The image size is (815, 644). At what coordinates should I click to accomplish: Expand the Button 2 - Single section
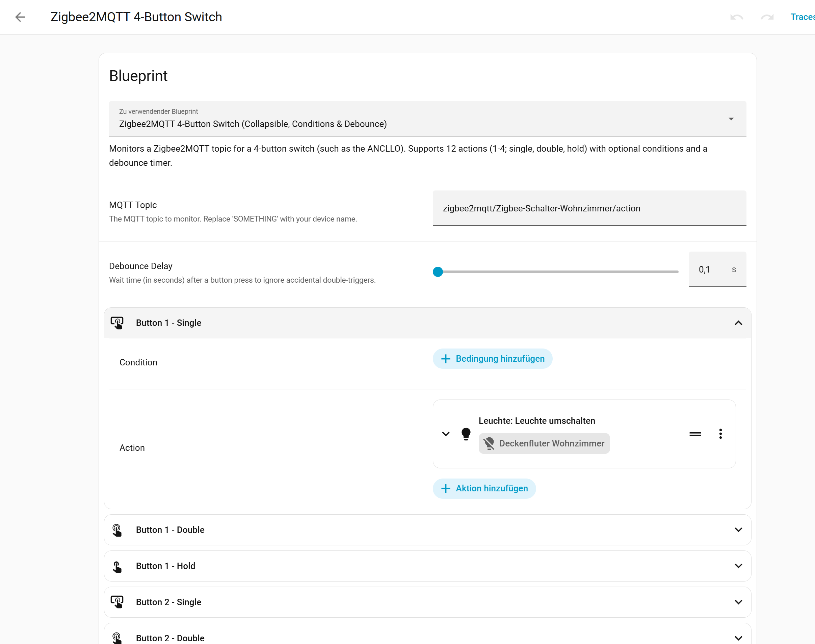coord(738,602)
